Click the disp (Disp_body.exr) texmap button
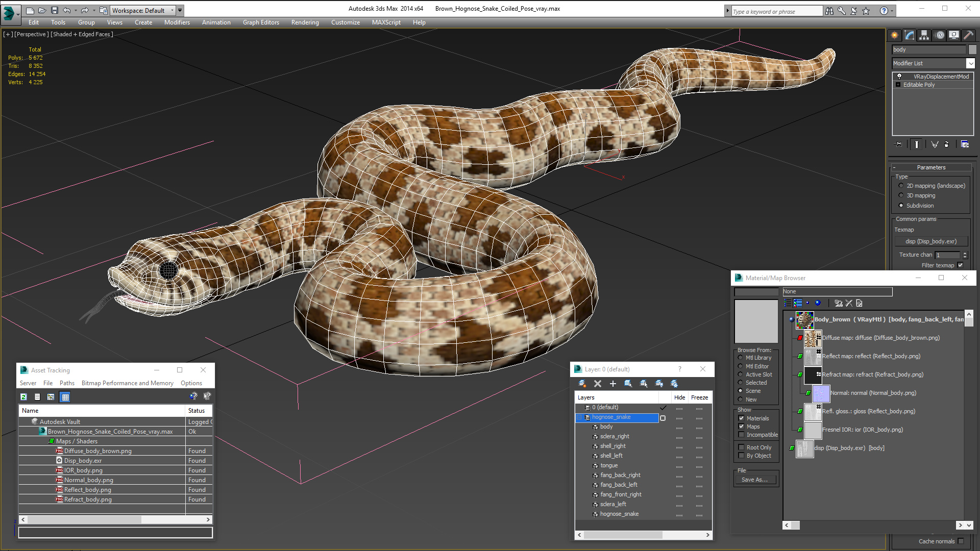Image resolution: width=980 pixels, height=551 pixels. coord(930,241)
